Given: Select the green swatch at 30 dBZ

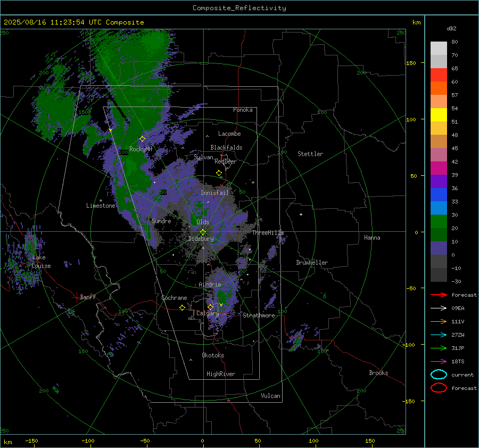Looking at the screenshot, I should coord(439,222).
